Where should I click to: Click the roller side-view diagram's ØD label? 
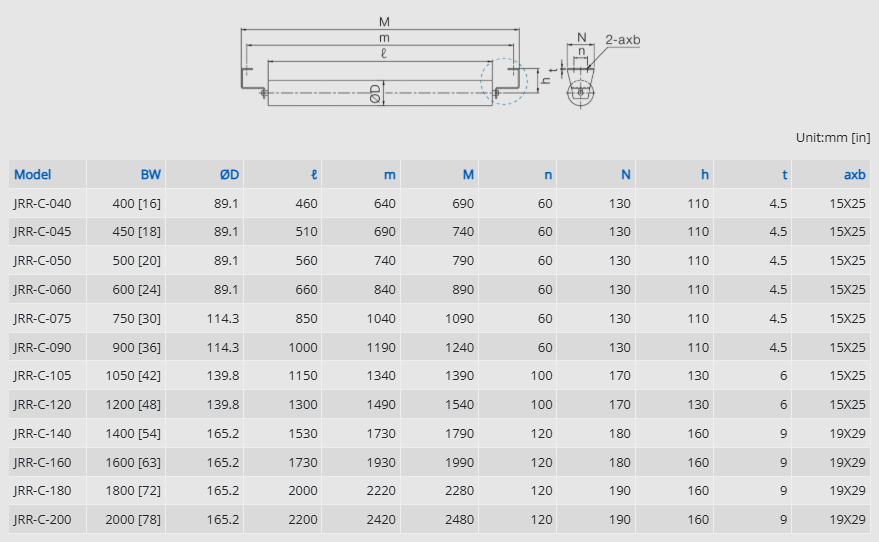[x=375, y=93]
